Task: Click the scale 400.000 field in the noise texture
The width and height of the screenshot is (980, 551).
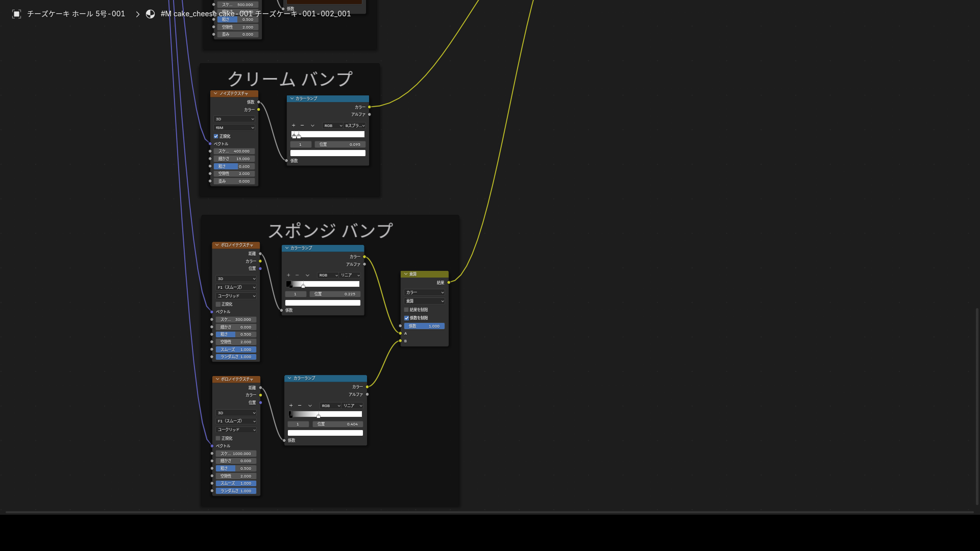Action: pyautogui.click(x=234, y=151)
